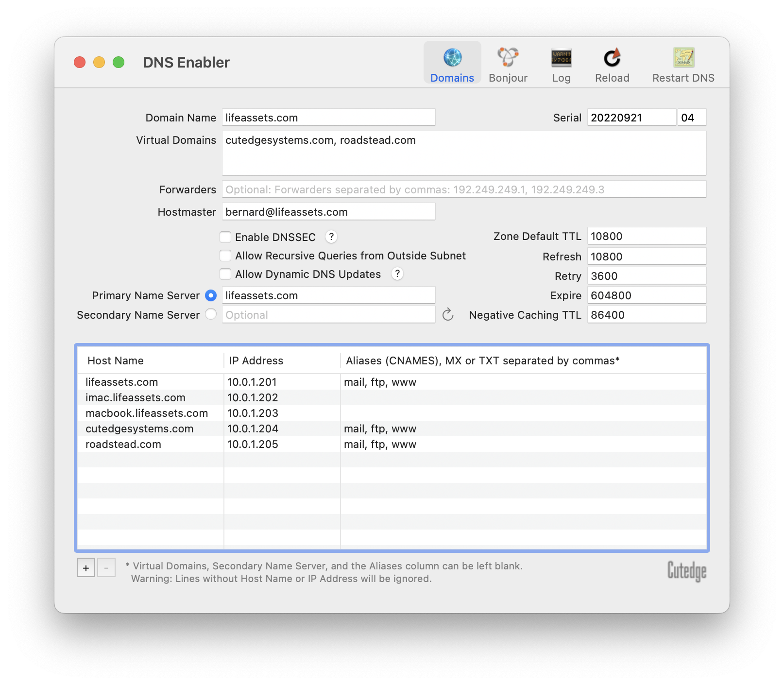
Task: Click the Restart DNS icon
Action: tap(683, 58)
